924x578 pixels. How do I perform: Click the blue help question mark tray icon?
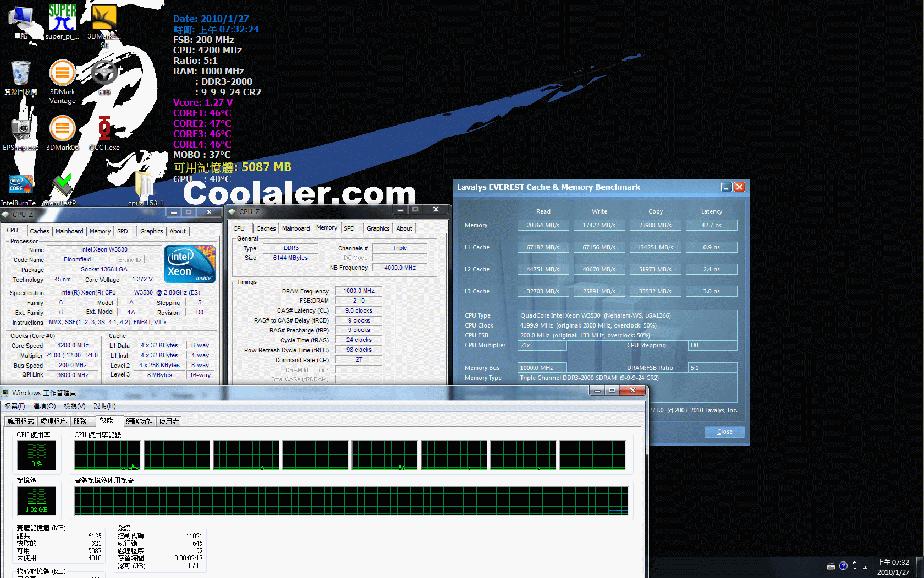click(843, 566)
